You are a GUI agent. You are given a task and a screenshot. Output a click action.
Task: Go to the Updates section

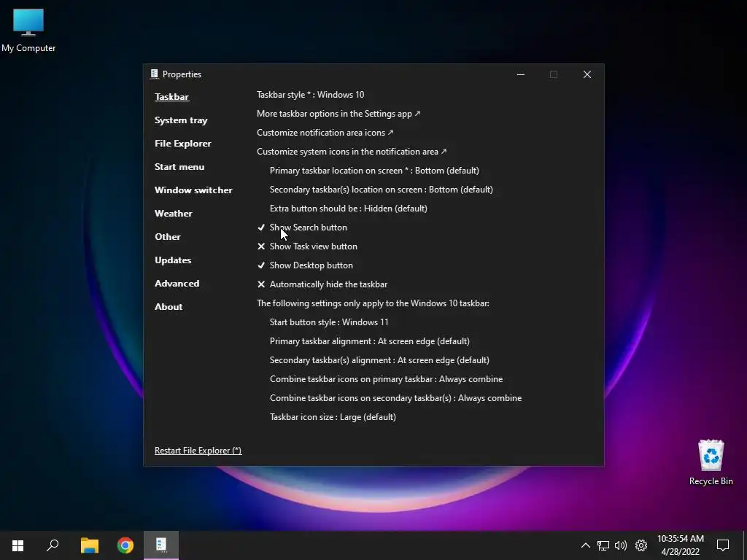pyautogui.click(x=173, y=260)
